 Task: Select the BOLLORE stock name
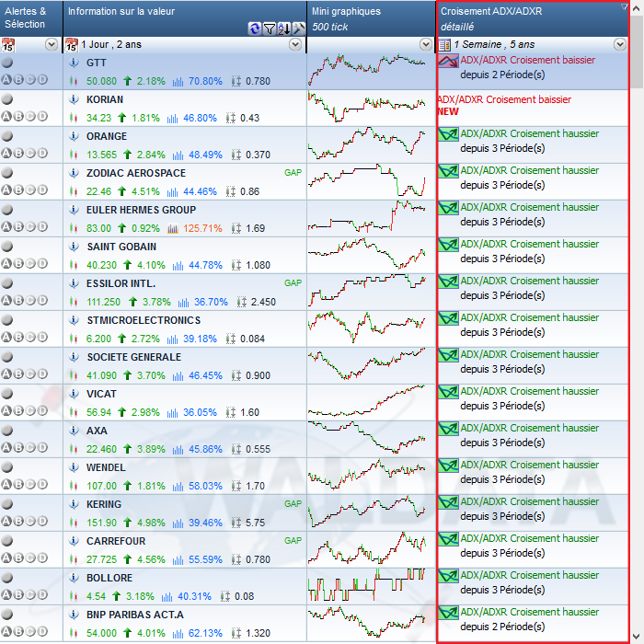tap(109, 578)
